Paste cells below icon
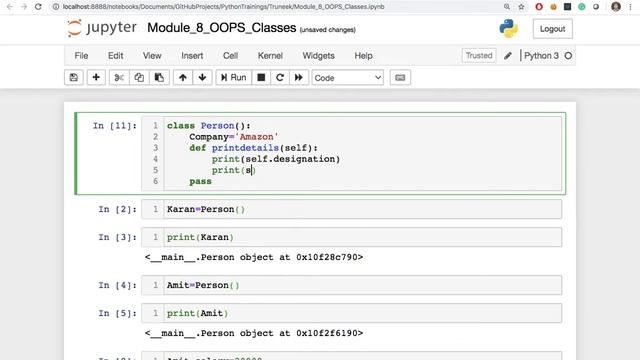This screenshot has height=360, width=640. coord(159,78)
